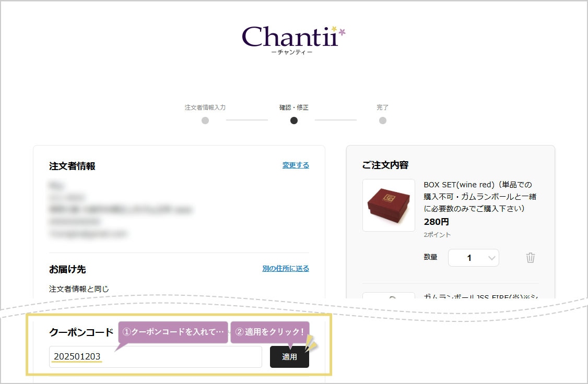The height and width of the screenshot is (384, 588).
Task: Click the ①クーポンコードを入れて callout bubble
Action: (x=173, y=332)
